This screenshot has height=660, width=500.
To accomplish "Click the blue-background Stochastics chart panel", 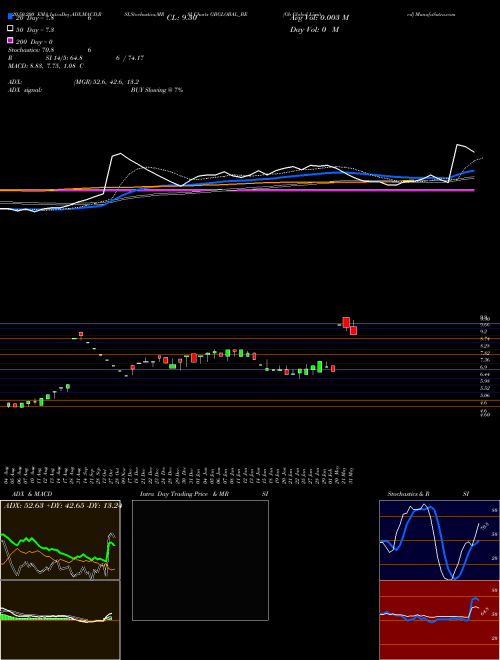I will pyautogui.click(x=439, y=540).
